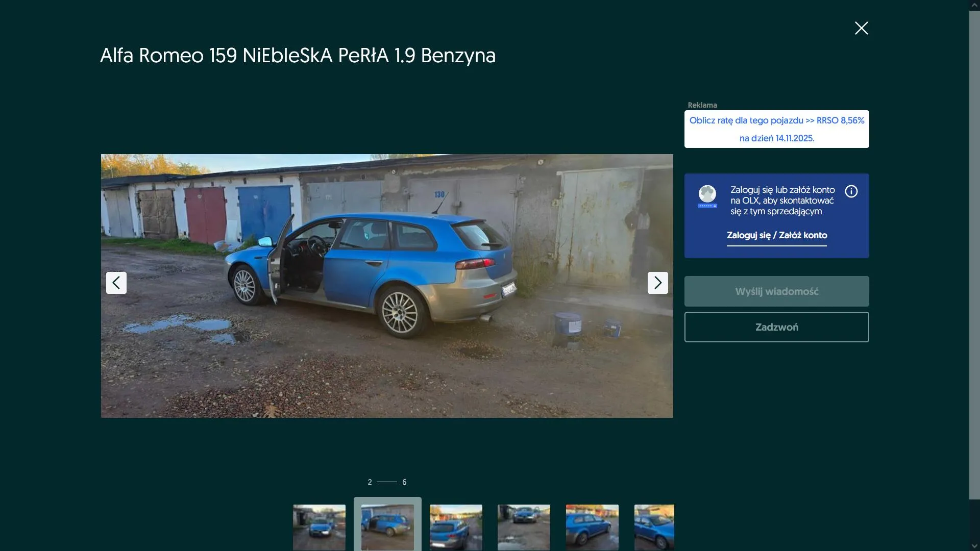Viewport: 980px width, 551px height.
Task: Click the info icon in login box
Action: 851,191
